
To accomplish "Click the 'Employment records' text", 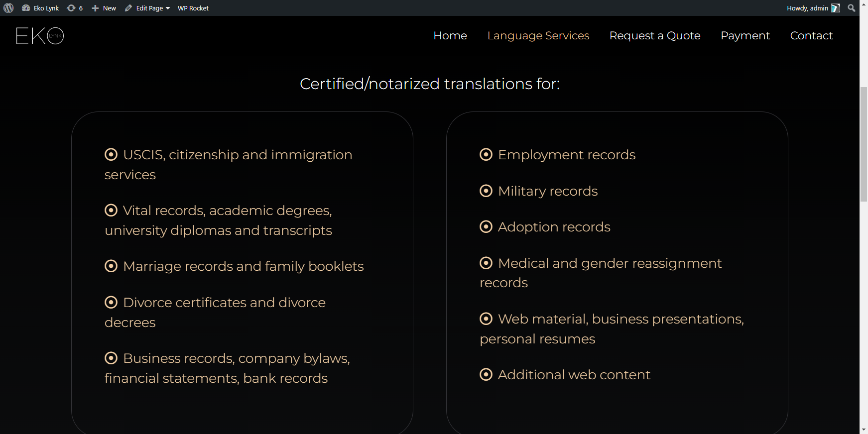I will point(567,155).
